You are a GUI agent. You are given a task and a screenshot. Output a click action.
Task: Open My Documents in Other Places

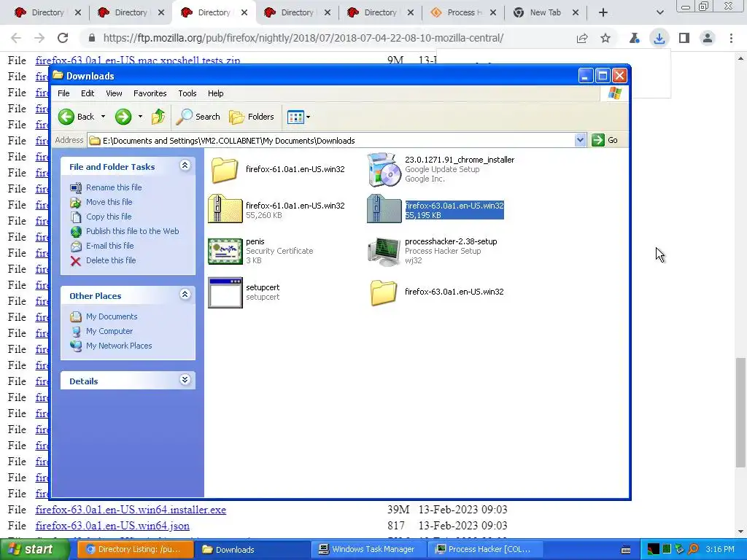[x=112, y=316]
